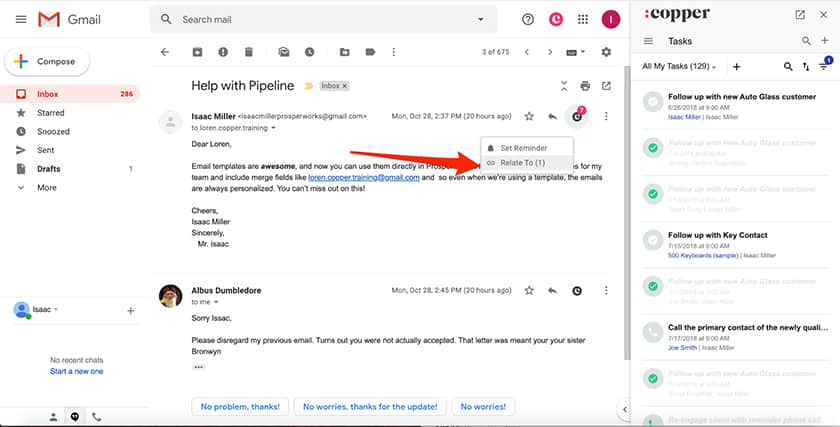The width and height of the screenshot is (840, 427).
Task: Show recipient details for 'to me'
Action: (x=216, y=302)
